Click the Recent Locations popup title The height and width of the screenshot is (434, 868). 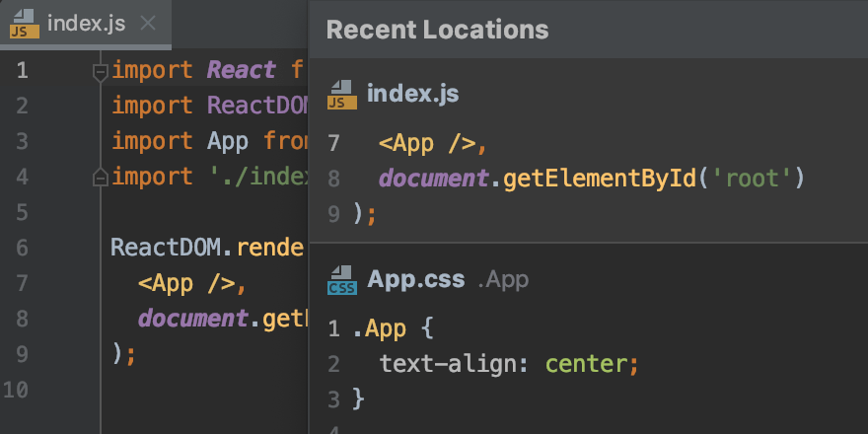437,30
